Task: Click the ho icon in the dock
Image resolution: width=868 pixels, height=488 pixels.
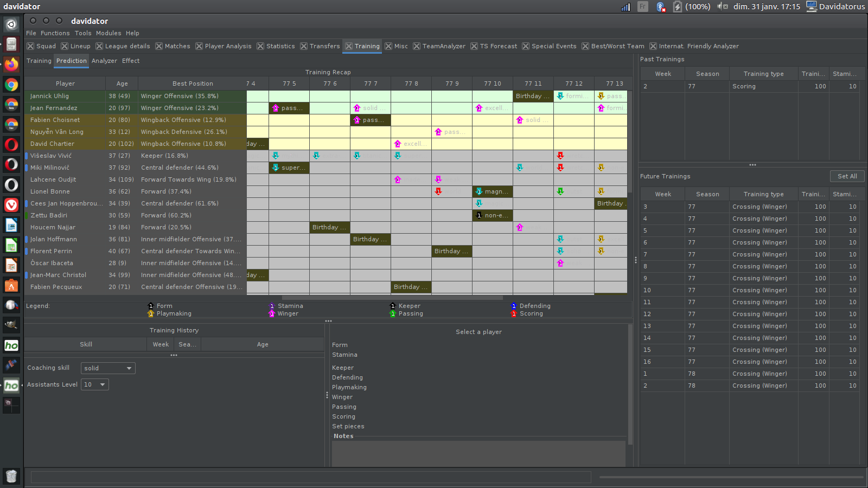Action: point(11,345)
